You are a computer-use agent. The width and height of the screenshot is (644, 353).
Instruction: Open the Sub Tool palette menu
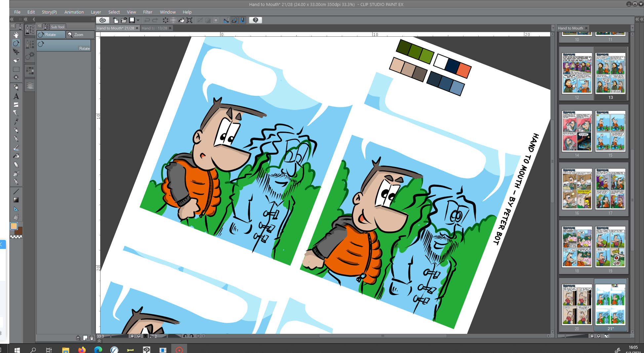[39, 26]
